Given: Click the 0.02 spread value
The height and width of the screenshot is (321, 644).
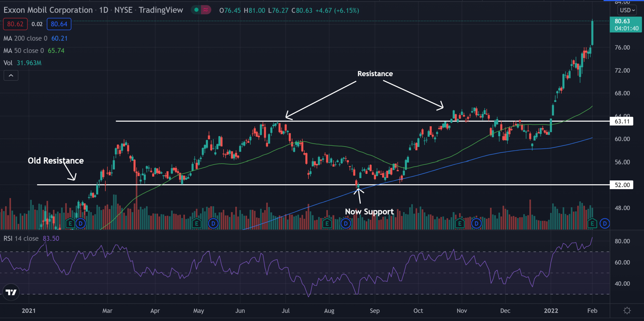Looking at the screenshot, I should click(x=37, y=24).
